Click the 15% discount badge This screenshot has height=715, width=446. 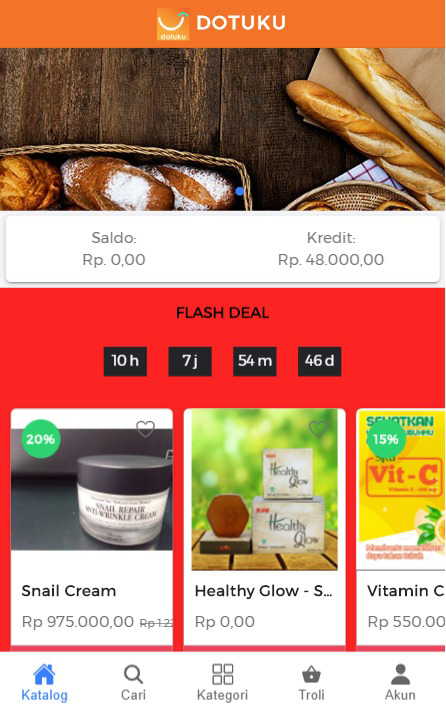coord(386,439)
